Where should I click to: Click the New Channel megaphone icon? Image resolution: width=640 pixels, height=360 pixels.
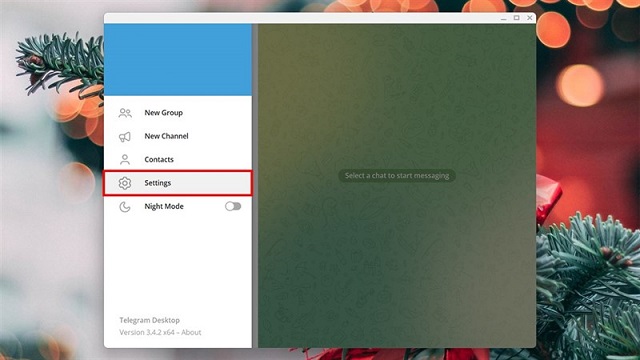point(125,136)
